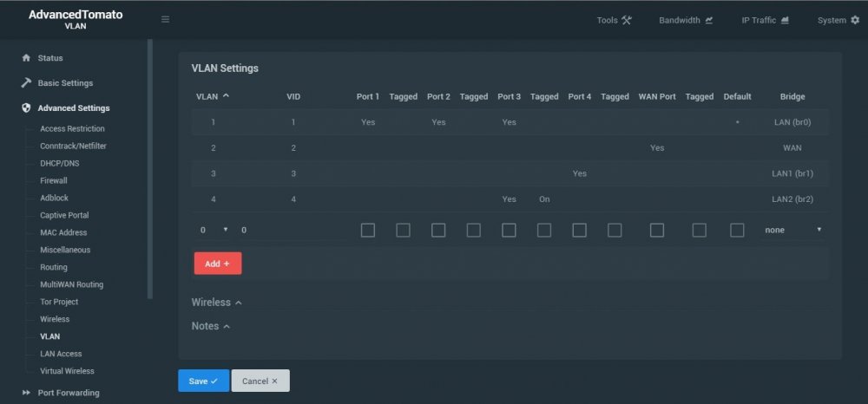Screen dimensions: 868x404
Task: Check the Port 4 checkbox
Action: tap(580, 230)
